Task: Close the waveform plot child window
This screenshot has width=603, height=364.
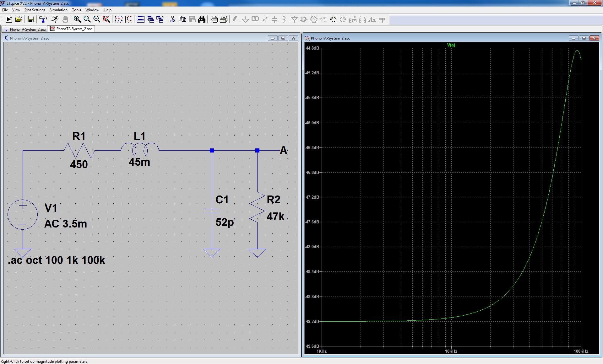Action: 594,38
